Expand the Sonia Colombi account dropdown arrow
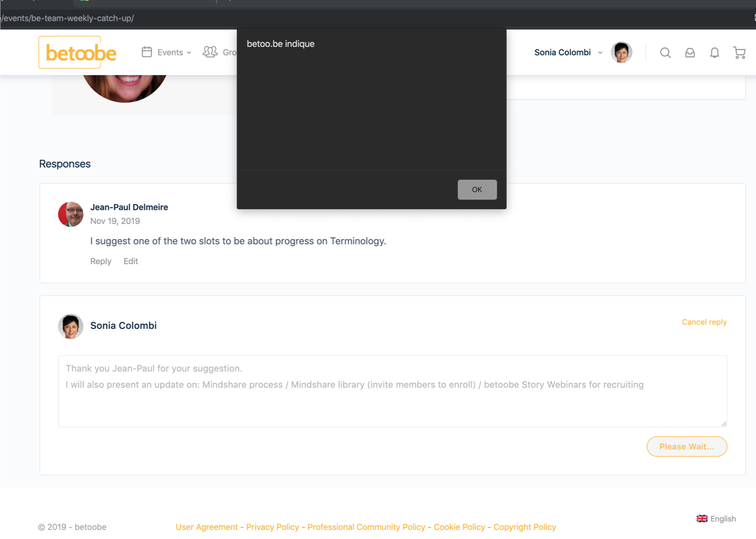 (600, 53)
